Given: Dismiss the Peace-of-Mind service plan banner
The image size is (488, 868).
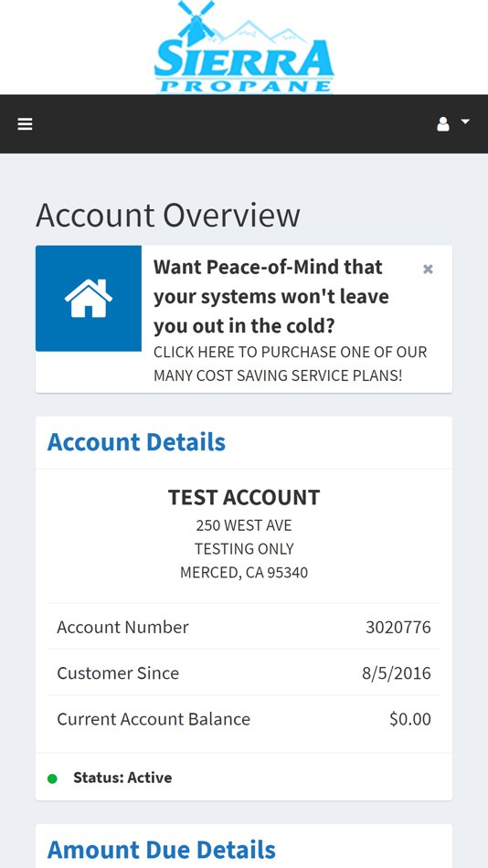Looking at the screenshot, I should point(428,269).
